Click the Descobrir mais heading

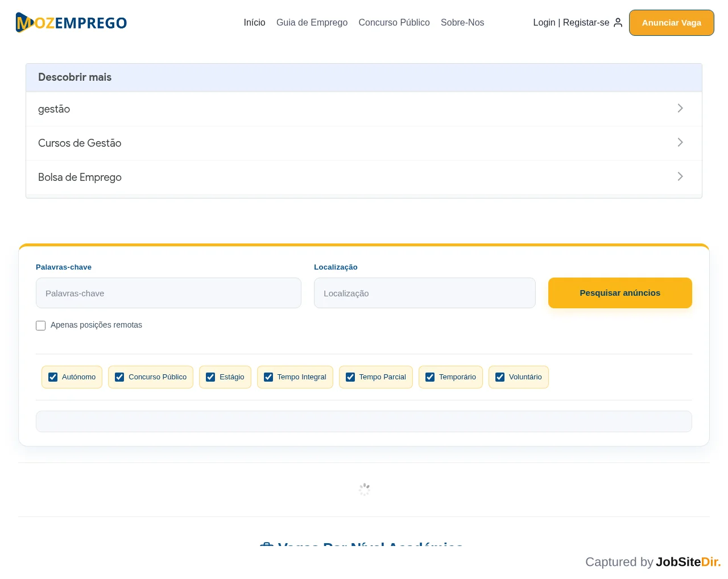pyautogui.click(x=75, y=77)
